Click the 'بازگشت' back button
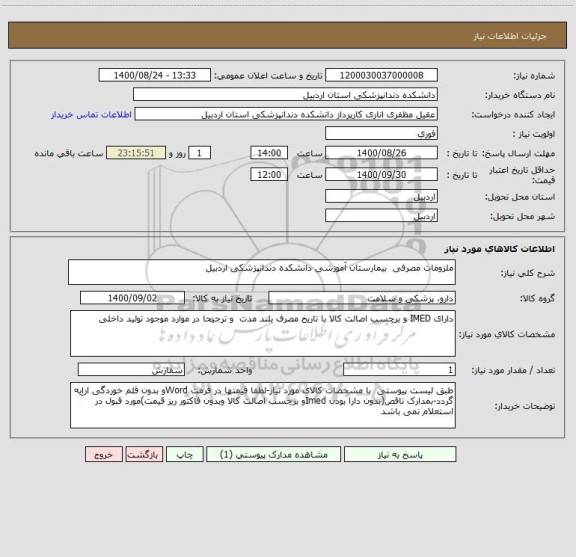576x557 pixels. pos(144,454)
